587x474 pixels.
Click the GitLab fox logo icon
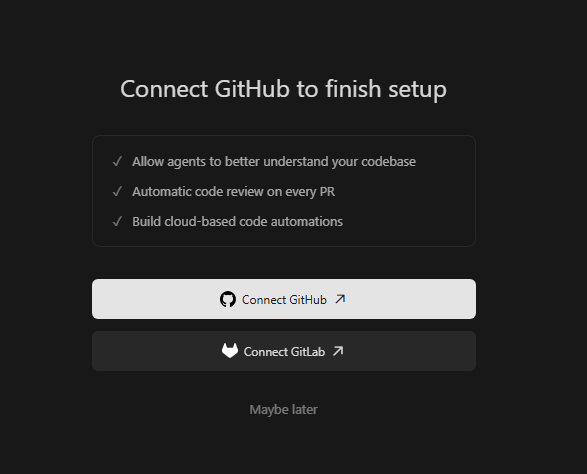coord(230,351)
